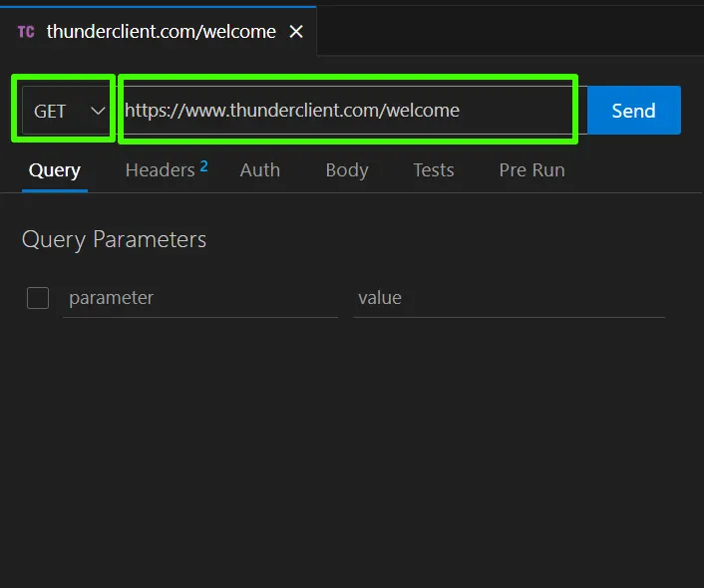This screenshot has width=704, height=588.
Task: Close the thunderclient.com/welcome tab
Action: pyautogui.click(x=296, y=32)
